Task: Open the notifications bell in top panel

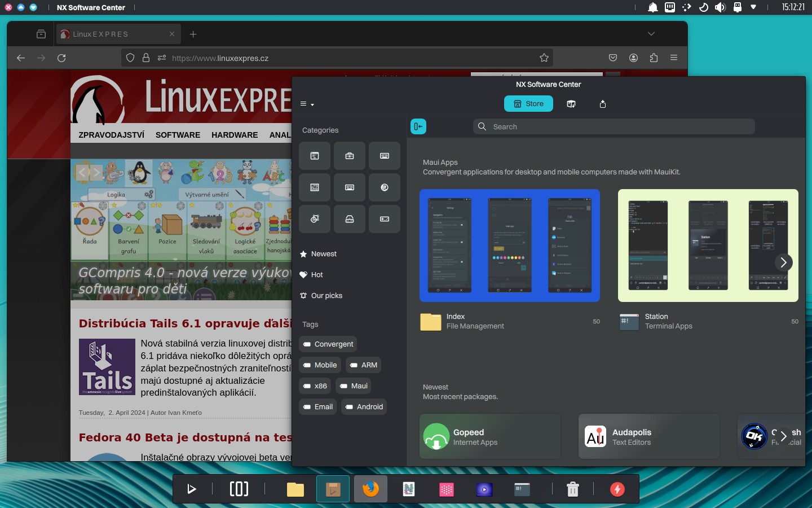Action: tap(653, 7)
